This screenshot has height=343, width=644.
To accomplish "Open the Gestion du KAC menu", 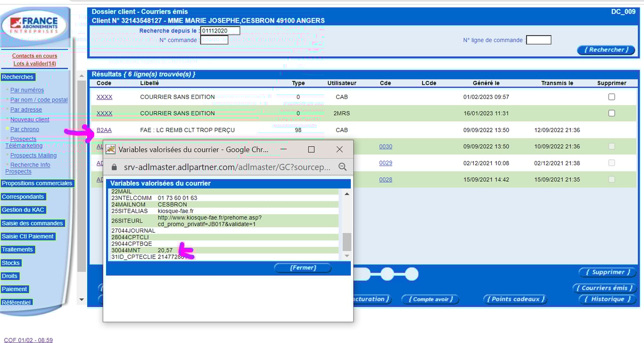I will click(x=24, y=210).
